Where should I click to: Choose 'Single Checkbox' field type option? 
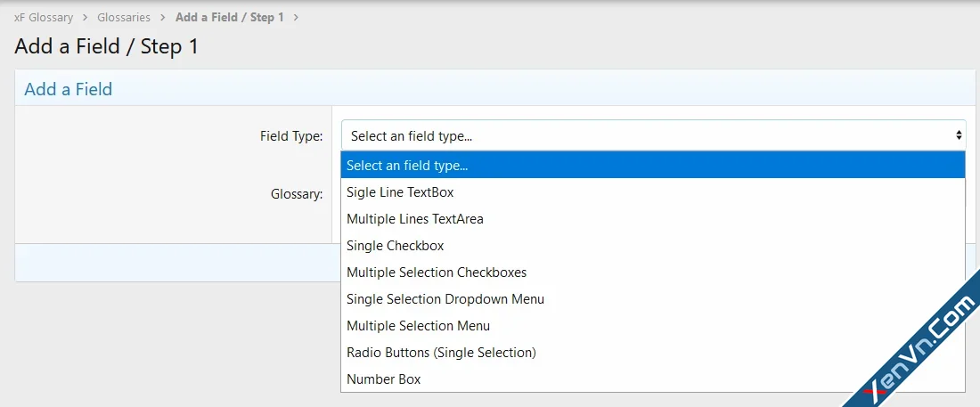(395, 246)
